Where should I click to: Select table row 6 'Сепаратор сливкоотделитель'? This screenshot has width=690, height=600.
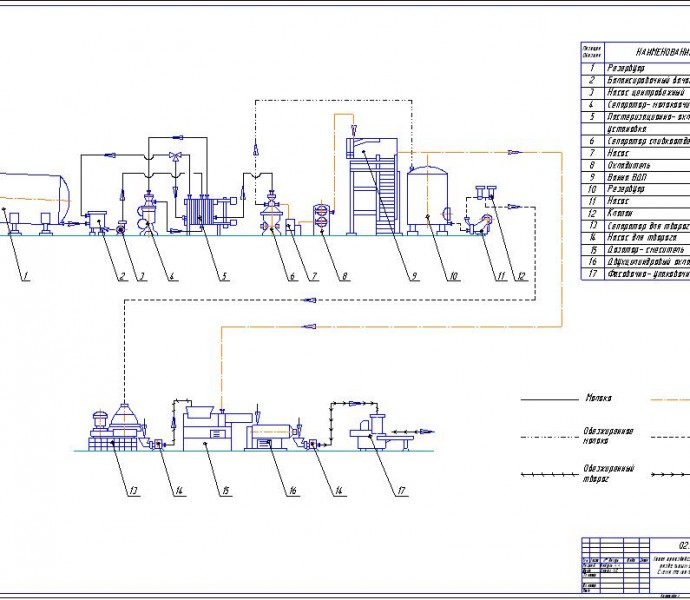click(635, 141)
